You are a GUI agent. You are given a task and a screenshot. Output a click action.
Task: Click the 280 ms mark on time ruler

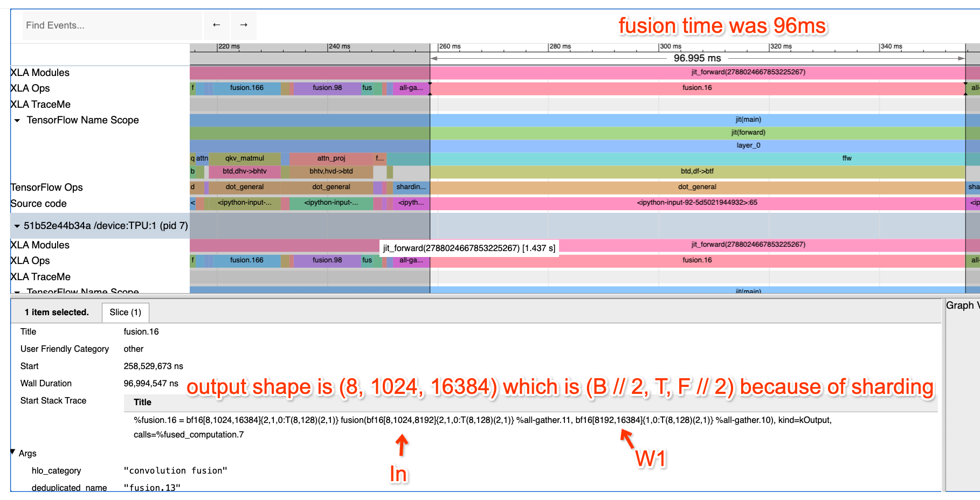click(549, 47)
